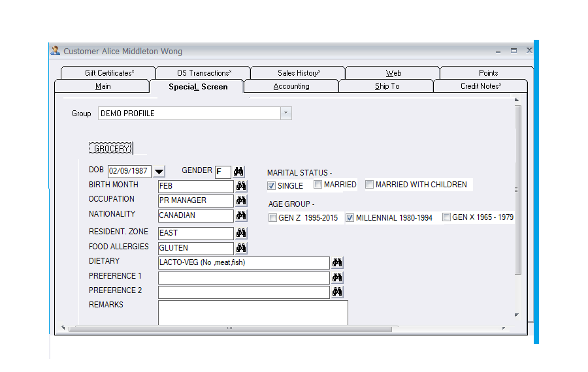The width and height of the screenshot is (588, 372).
Task: Open the DIETARY binoculars lookup
Action: (x=337, y=262)
